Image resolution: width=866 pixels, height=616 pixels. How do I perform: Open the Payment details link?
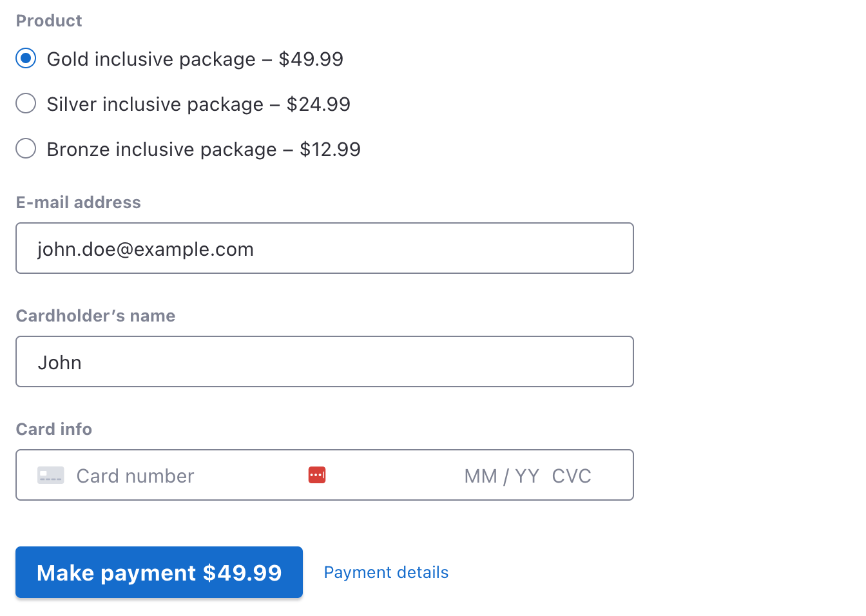pyautogui.click(x=386, y=572)
